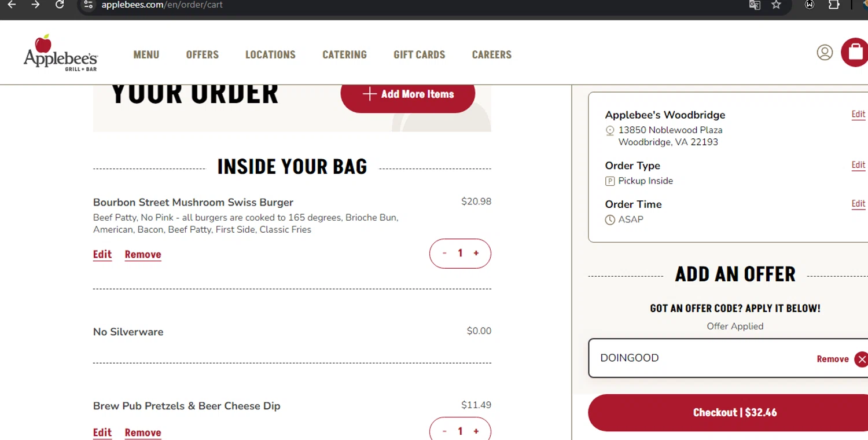The width and height of the screenshot is (868, 440).
Task: Click the site information icon in address bar
Action: pyautogui.click(x=88, y=5)
